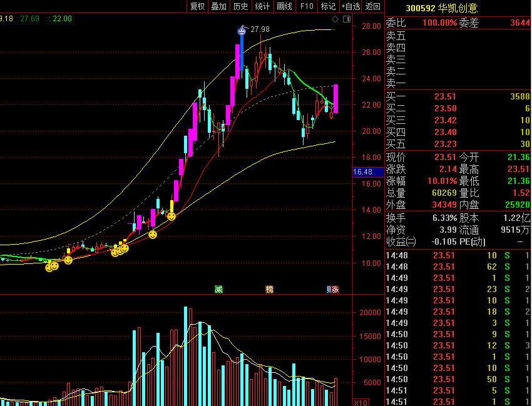The image size is (532, 406).
Task: Activate the 画线 drawing tool
Action: (284, 6)
